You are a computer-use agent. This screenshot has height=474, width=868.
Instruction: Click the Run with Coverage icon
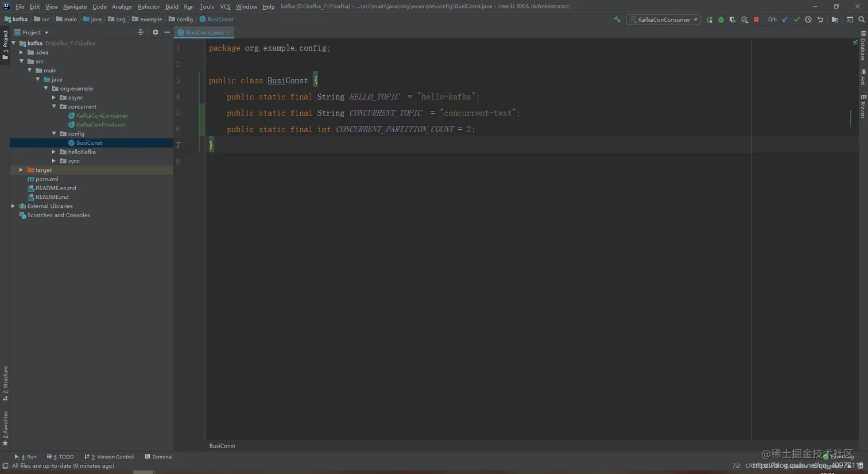[733, 20]
